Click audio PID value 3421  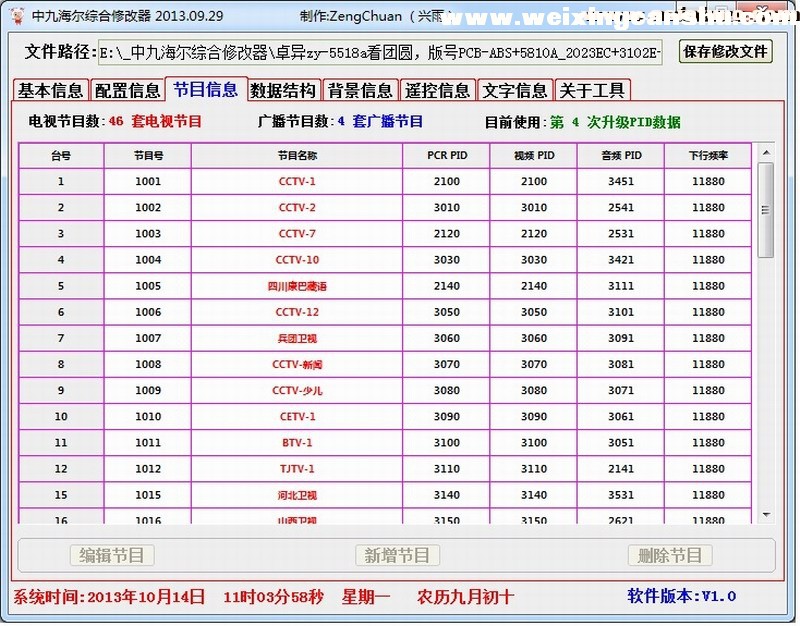(621, 260)
